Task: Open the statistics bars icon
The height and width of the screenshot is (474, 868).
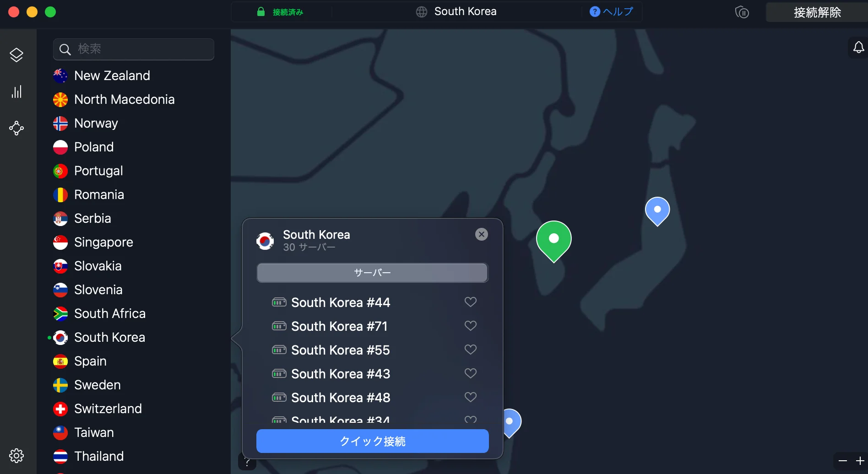Action: pyautogui.click(x=16, y=92)
